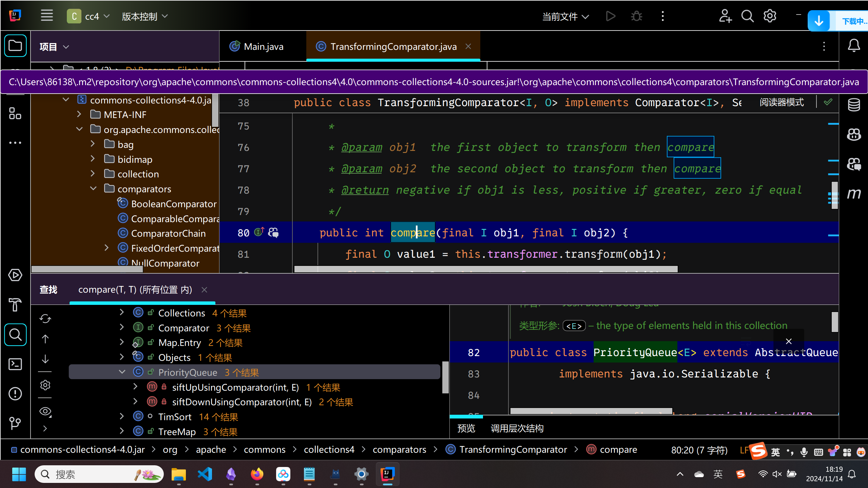
Task: Open Project view options dropdown
Action: [x=66, y=47]
